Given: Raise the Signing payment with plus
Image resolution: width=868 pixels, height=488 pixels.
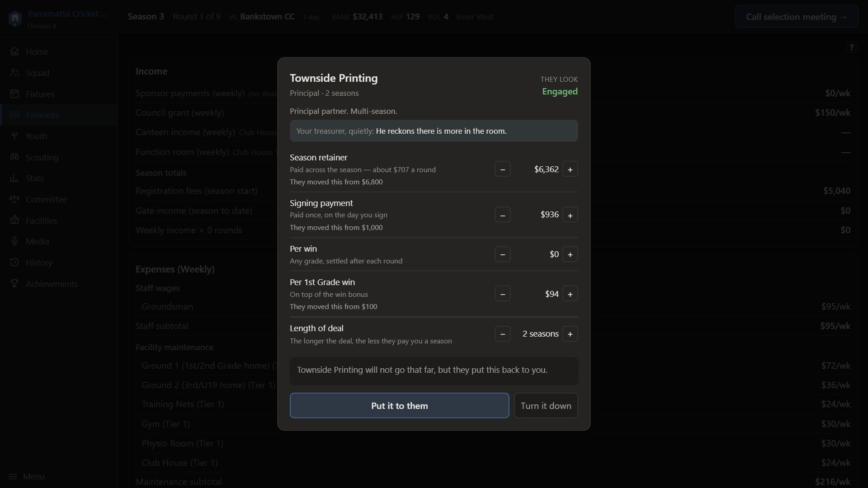Looking at the screenshot, I should pos(570,215).
